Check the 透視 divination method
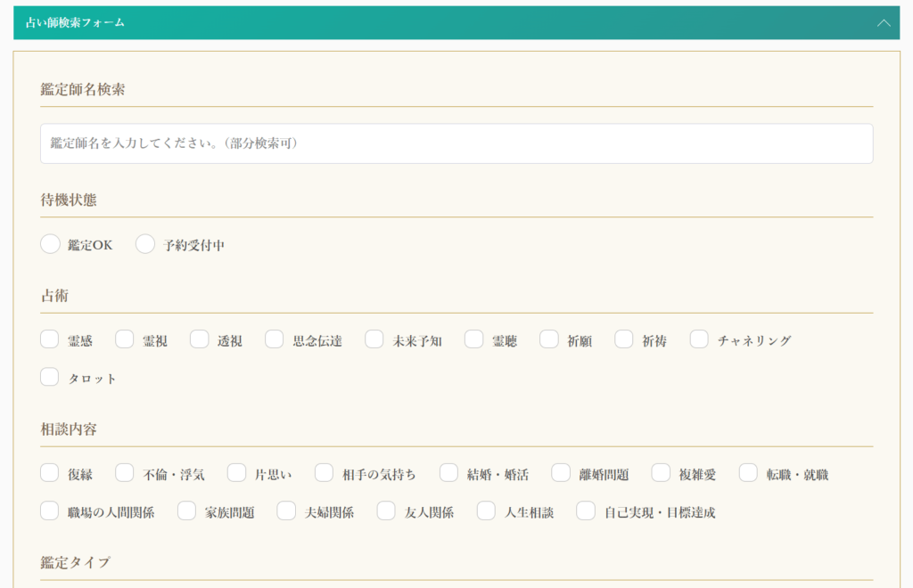Image resolution: width=913 pixels, height=588 pixels. click(x=200, y=339)
